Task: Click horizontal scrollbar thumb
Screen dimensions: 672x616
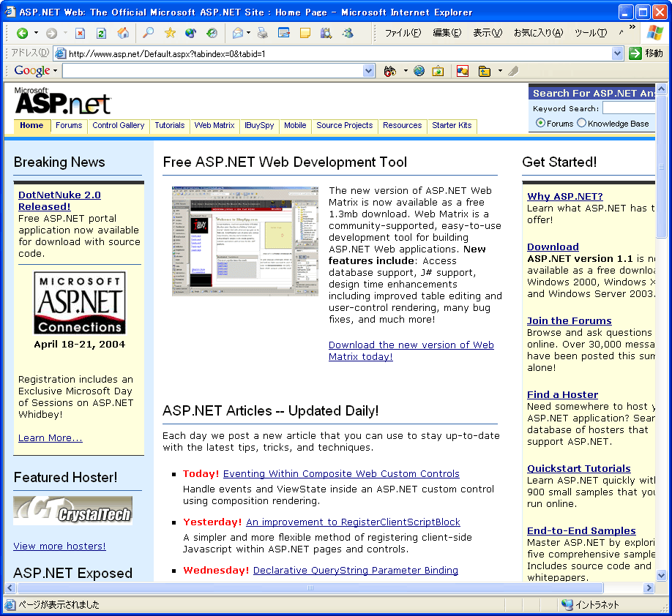Action: tap(310, 587)
